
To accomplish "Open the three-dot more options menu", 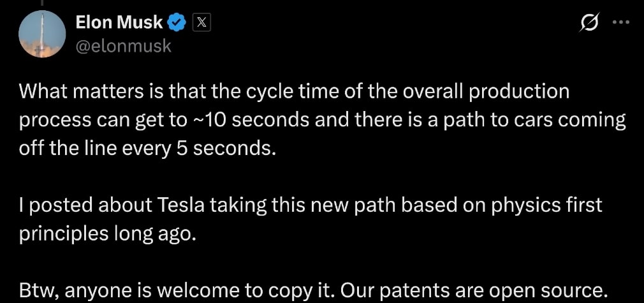I will 620,22.
